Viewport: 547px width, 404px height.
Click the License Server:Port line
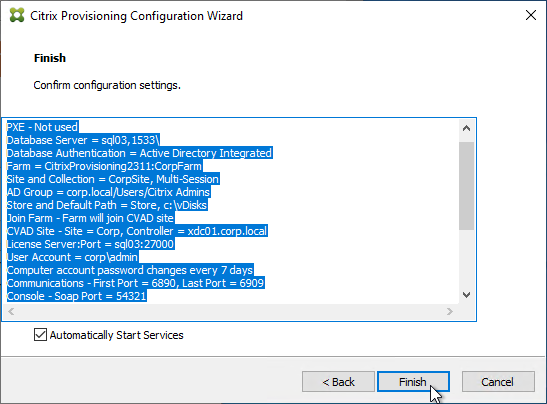point(90,244)
